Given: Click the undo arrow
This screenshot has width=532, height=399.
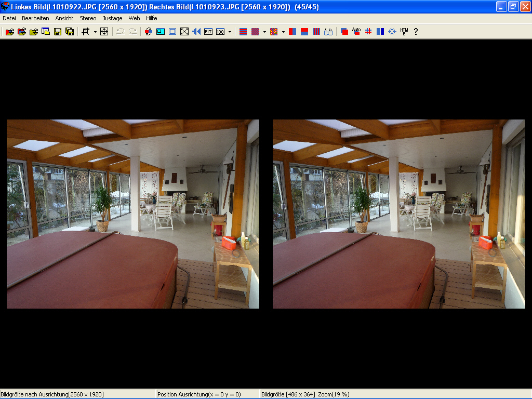Looking at the screenshot, I should point(120,32).
